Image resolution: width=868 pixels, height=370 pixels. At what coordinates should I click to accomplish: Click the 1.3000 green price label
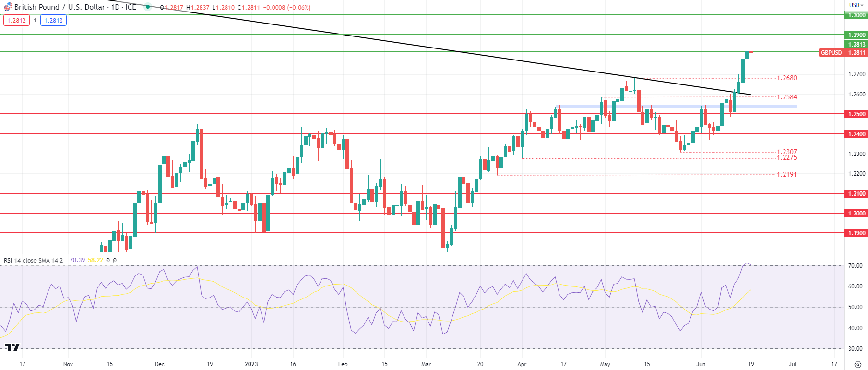point(856,15)
